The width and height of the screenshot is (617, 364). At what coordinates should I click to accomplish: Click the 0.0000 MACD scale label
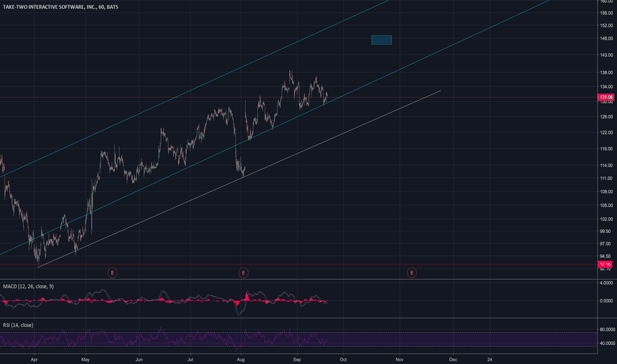(x=606, y=300)
